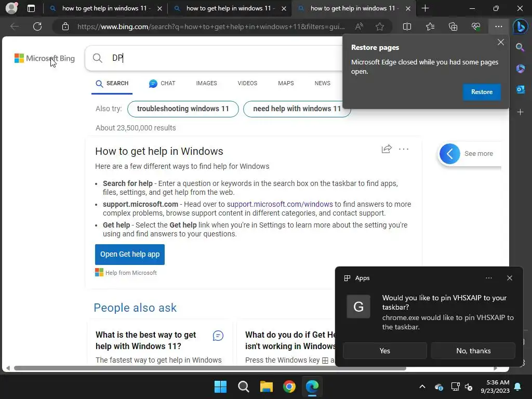Open support.microsoft.com/windows link
This screenshot has height=399, width=532.
tap(280, 204)
